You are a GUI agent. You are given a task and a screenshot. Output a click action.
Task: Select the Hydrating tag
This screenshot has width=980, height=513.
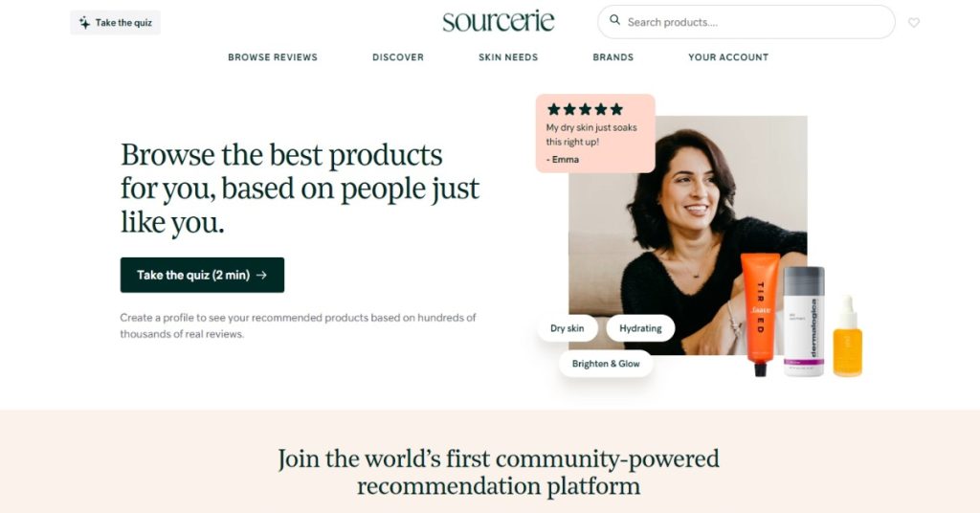click(x=640, y=328)
